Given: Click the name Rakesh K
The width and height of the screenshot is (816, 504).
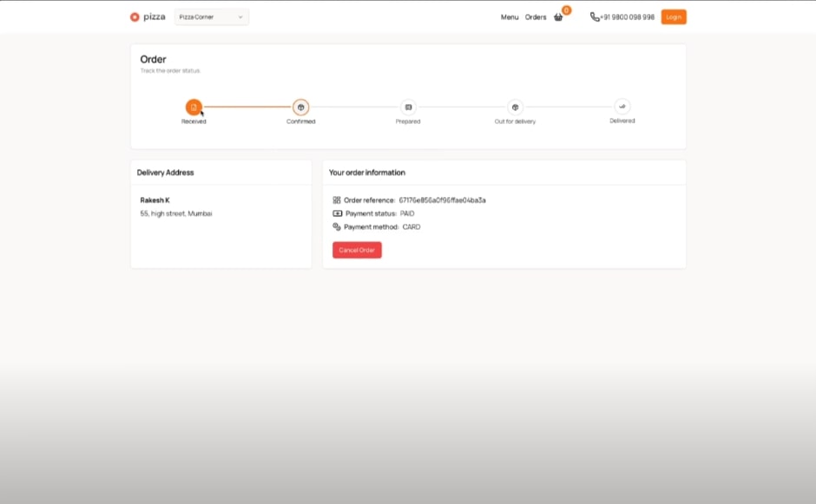Looking at the screenshot, I should point(155,200).
